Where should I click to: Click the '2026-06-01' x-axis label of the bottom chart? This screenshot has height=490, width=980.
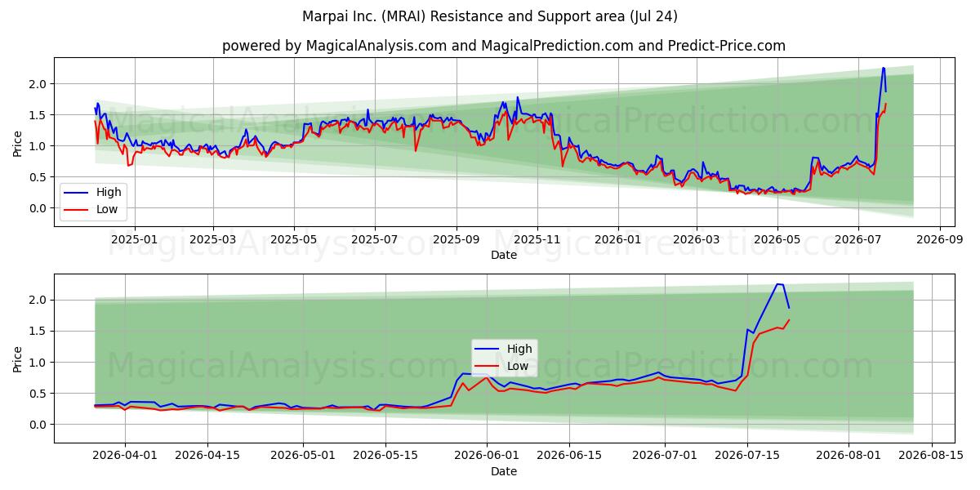click(x=488, y=456)
